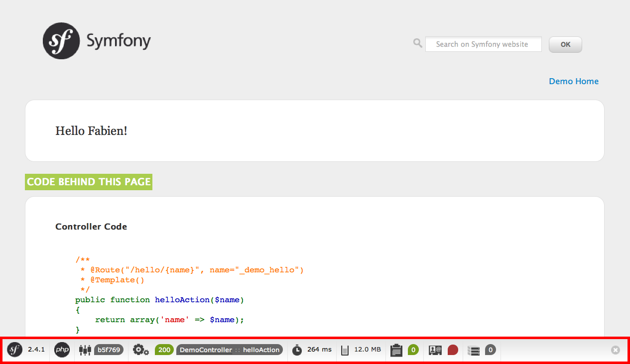The image size is (630, 364).
Task: Click the Symfony logo in the page header
Action: (x=97, y=41)
